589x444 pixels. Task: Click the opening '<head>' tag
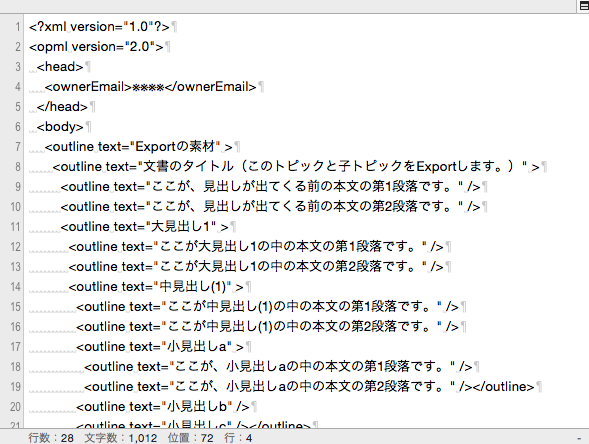(x=60, y=67)
